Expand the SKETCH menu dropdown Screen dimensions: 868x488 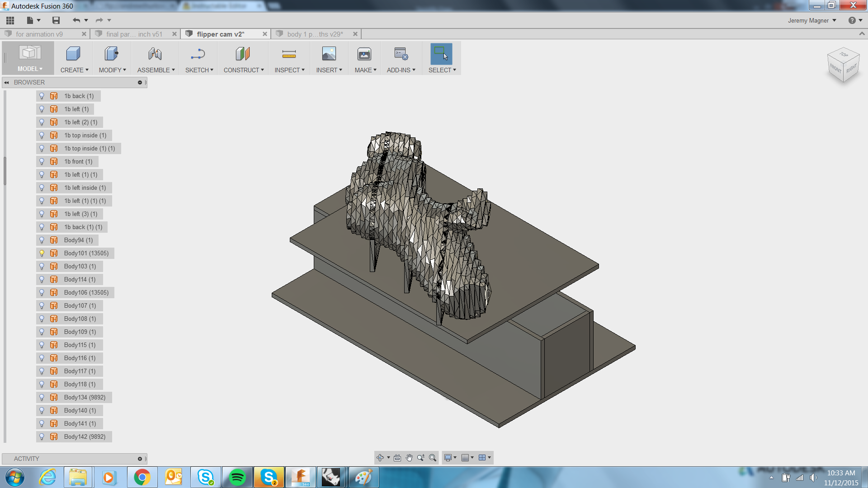[x=199, y=70]
